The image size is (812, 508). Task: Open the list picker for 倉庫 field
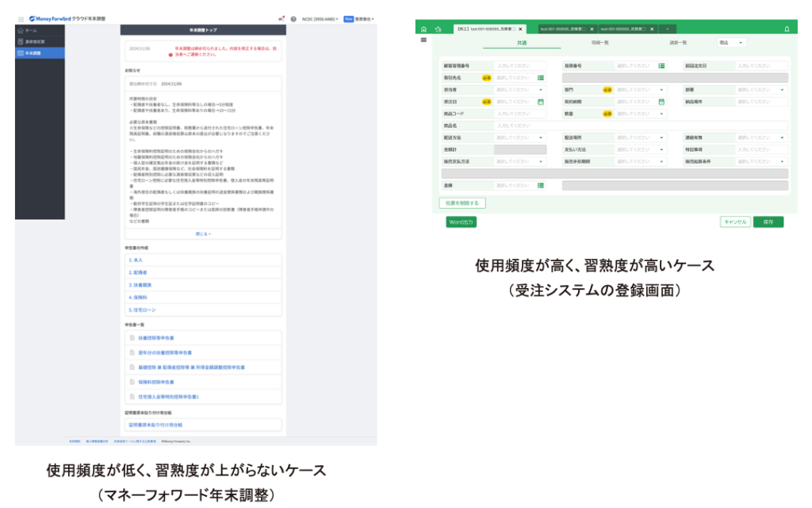pyautogui.click(x=540, y=185)
